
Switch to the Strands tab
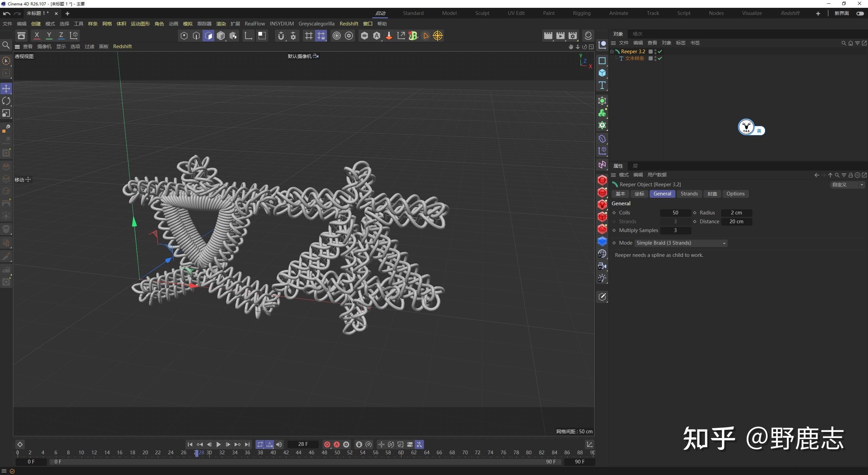coord(689,193)
